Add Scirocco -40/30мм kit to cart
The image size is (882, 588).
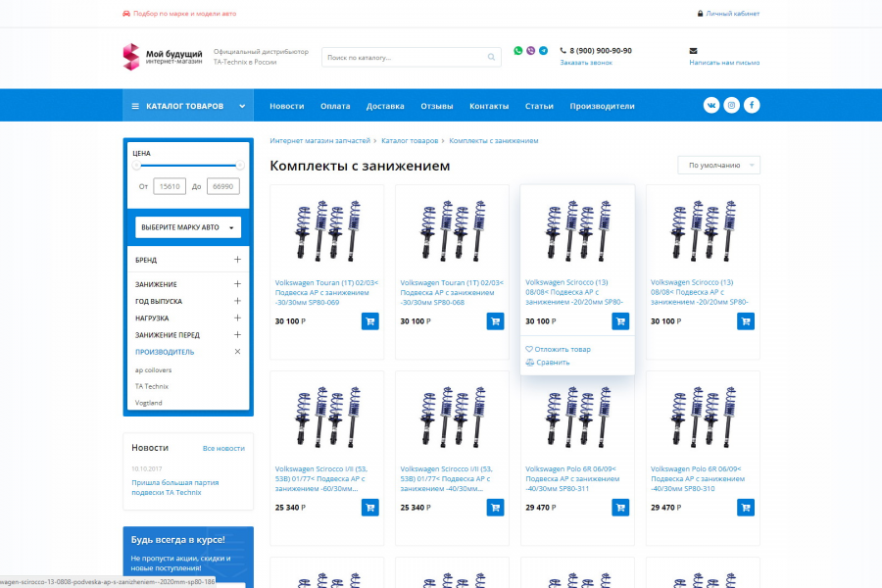[x=495, y=508]
